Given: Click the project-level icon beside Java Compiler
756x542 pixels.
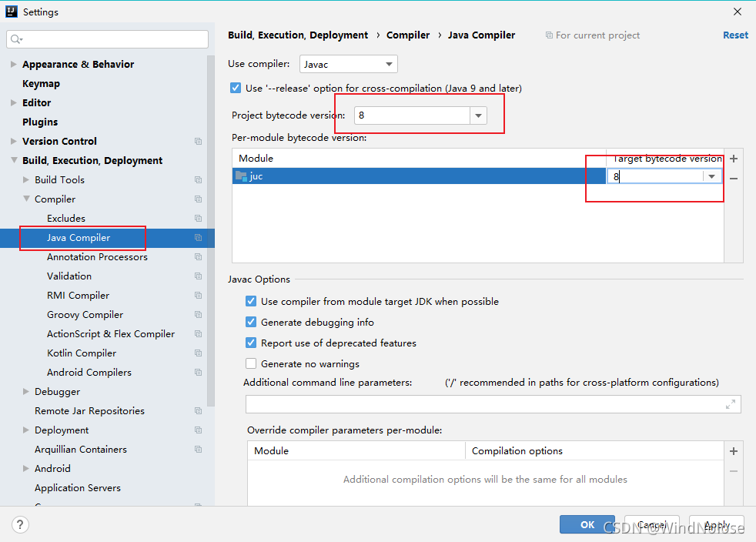Looking at the screenshot, I should click(198, 238).
